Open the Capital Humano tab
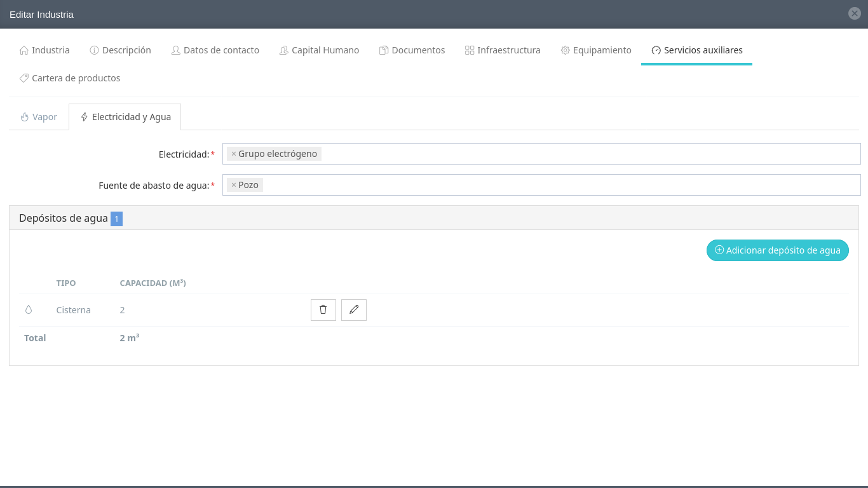Screen dimensions: 868x488 319,50
